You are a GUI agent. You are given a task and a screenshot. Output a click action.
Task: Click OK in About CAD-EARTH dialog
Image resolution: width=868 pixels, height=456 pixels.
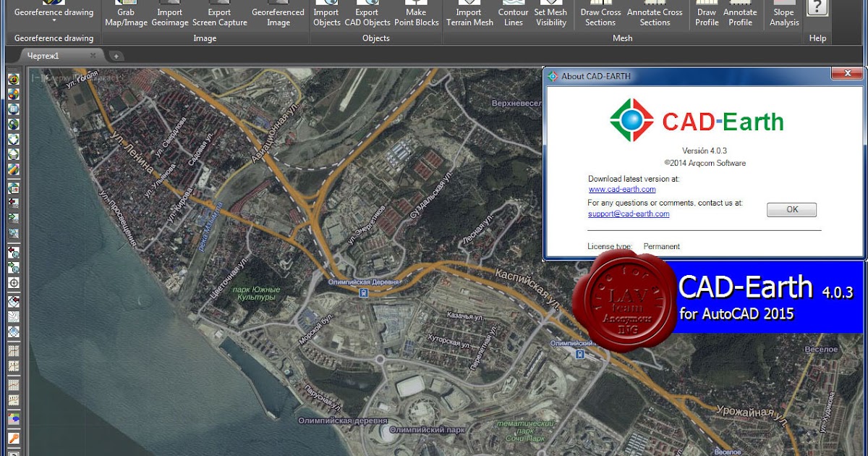(x=791, y=210)
